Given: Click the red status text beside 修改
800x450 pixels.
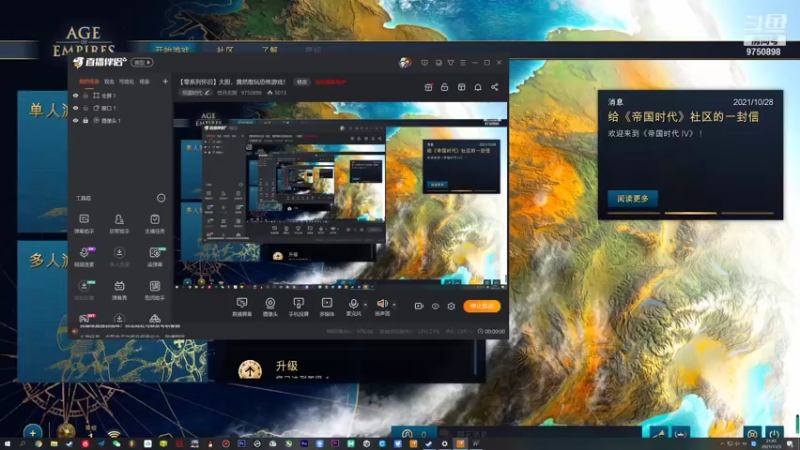Looking at the screenshot, I should click(x=330, y=82).
